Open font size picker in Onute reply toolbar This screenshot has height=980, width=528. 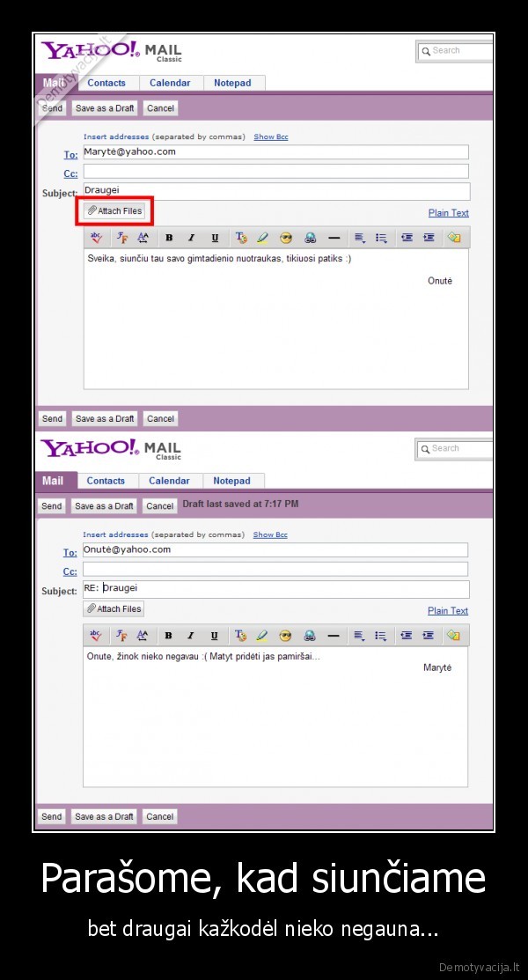[x=143, y=636]
